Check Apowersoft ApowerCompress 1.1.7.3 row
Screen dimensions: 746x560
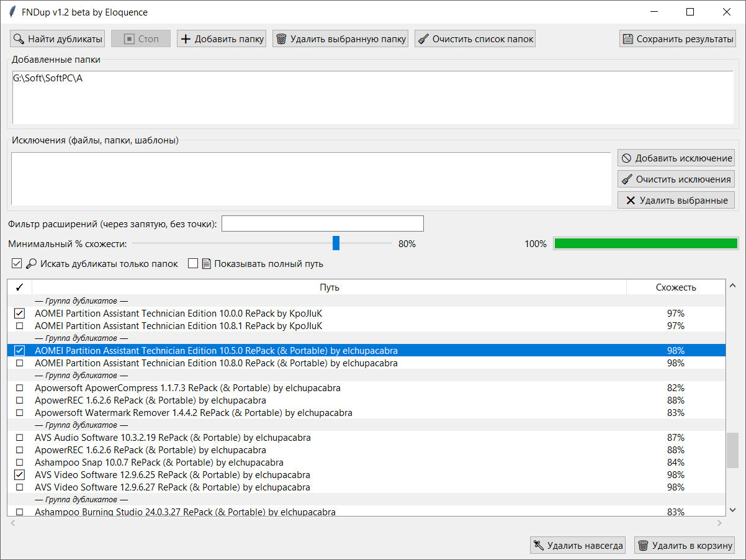point(19,388)
